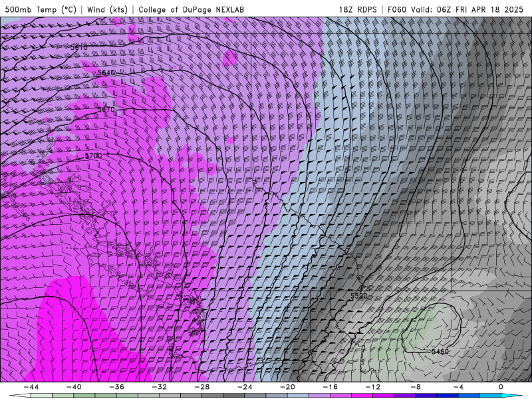Select the 5670 height contour label
Screen dimensions: 532x399
[106, 110]
